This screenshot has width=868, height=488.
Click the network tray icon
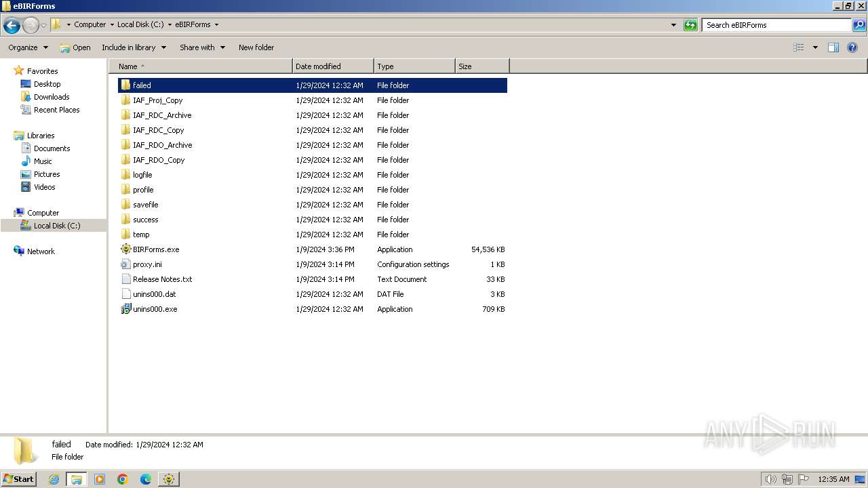pos(787,479)
